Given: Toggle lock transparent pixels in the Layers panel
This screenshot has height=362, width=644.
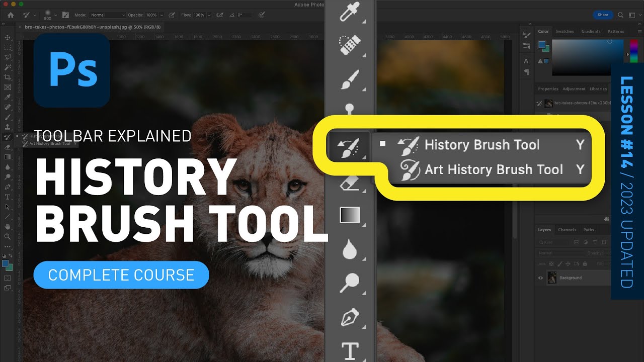Looking at the screenshot, I should tap(551, 263).
